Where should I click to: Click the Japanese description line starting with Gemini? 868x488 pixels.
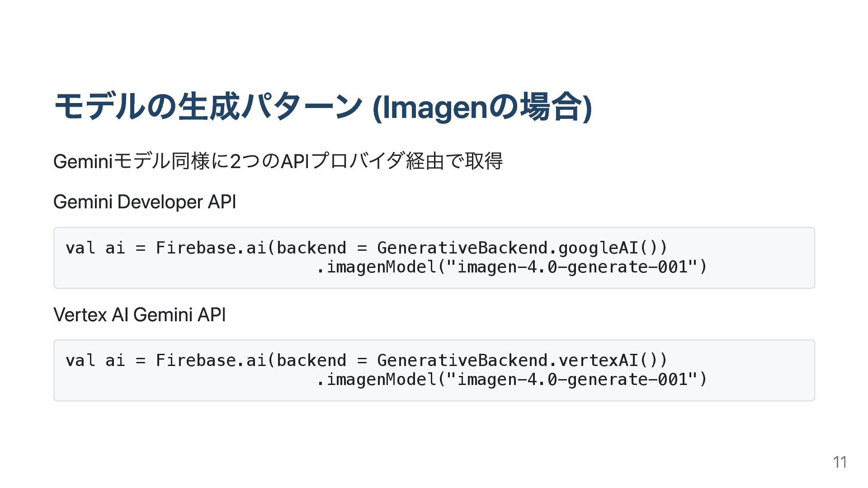(x=278, y=161)
